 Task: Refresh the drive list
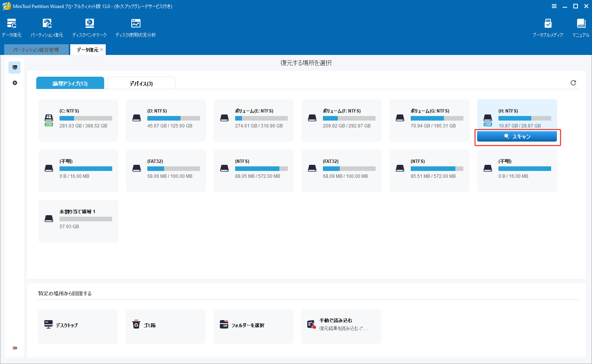(573, 82)
